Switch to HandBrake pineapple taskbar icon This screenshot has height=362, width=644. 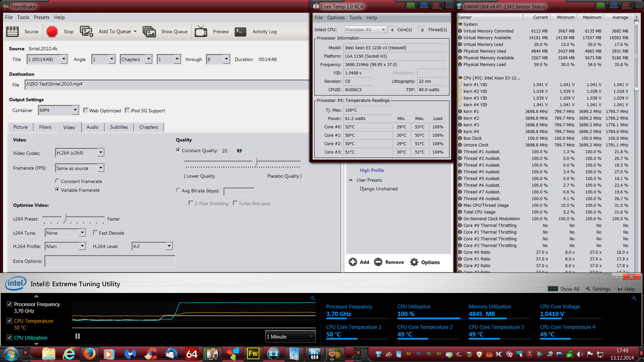334,354
